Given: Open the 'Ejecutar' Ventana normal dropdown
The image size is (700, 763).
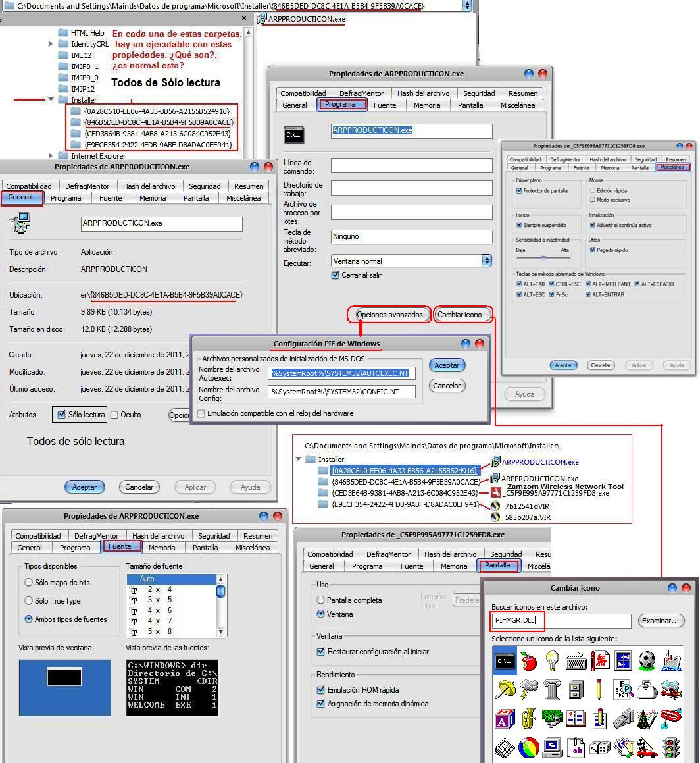Looking at the screenshot, I should pyautogui.click(x=487, y=261).
